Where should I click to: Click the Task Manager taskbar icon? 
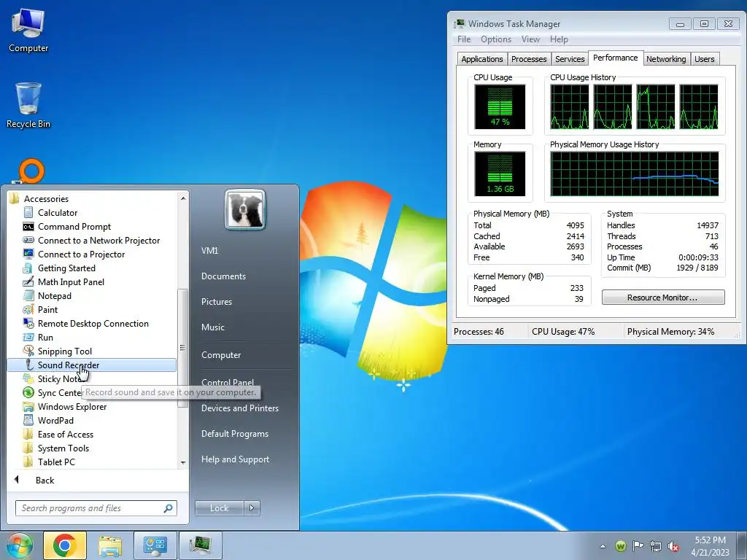200,545
